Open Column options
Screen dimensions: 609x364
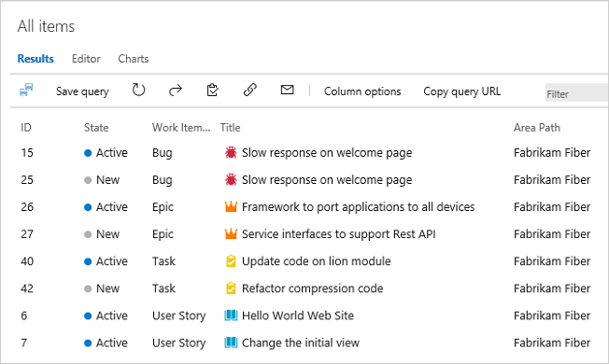pyautogui.click(x=362, y=91)
